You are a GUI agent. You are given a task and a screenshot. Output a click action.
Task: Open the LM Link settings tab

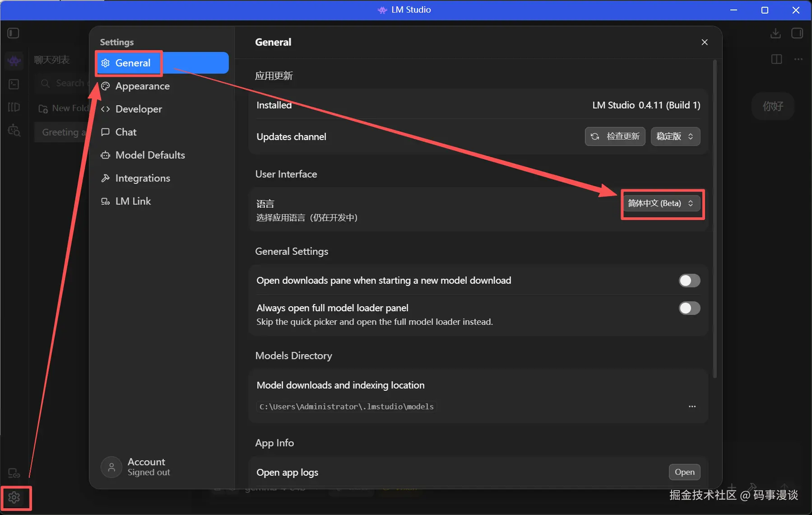[162, 201]
